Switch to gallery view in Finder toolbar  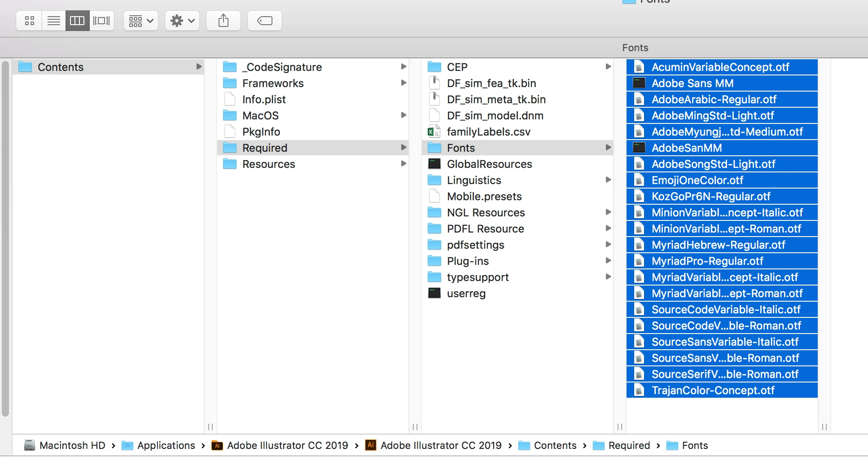point(101,21)
